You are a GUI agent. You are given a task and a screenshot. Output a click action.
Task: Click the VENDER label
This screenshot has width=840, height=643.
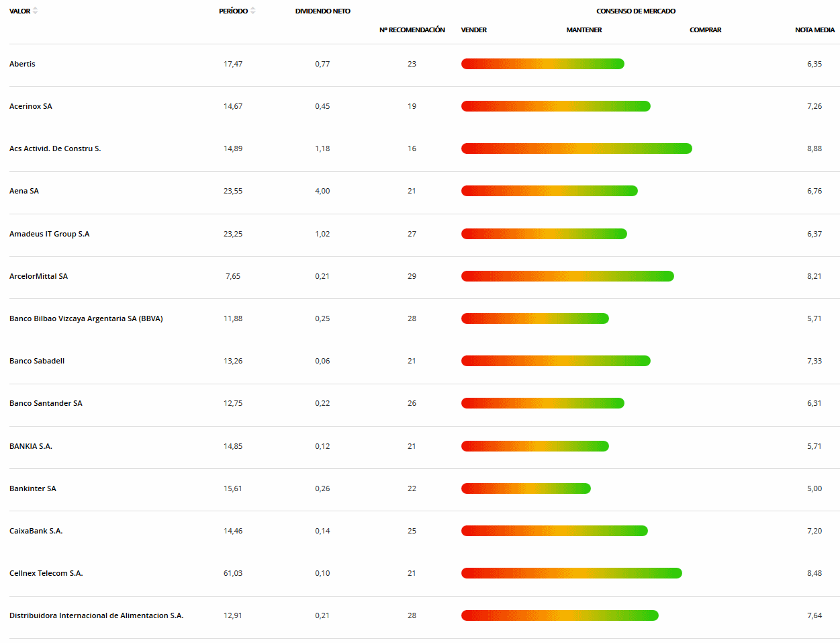click(x=474, y=30)
